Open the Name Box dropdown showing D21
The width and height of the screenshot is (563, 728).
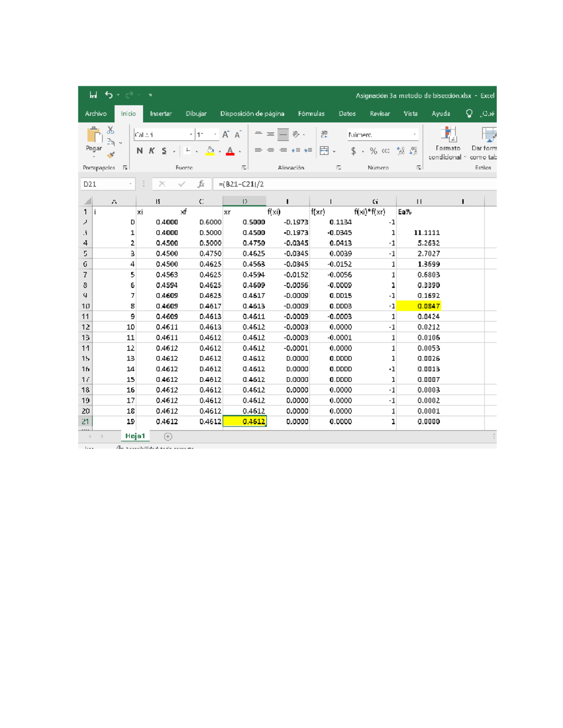(130, 184)
